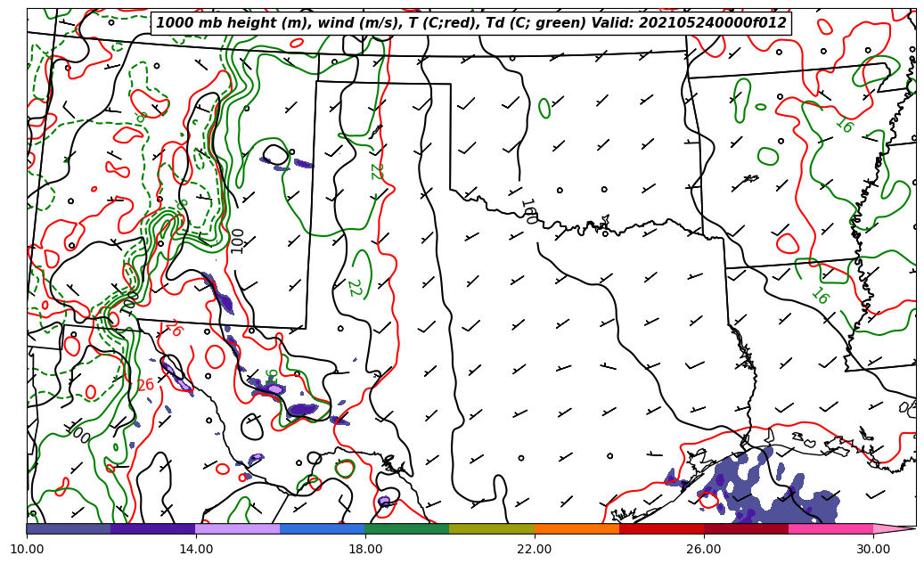Click the dark purple 12–14 colorbar segment
This screenshot has height=564, width=924.
(x=153, y=528)
